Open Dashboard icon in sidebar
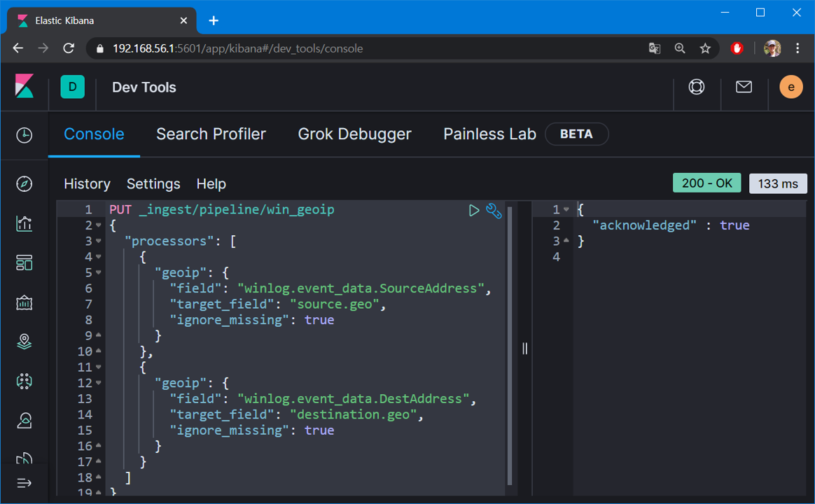Image resolution: width=815 pixels, height=504 pixels. click(24, 263)
